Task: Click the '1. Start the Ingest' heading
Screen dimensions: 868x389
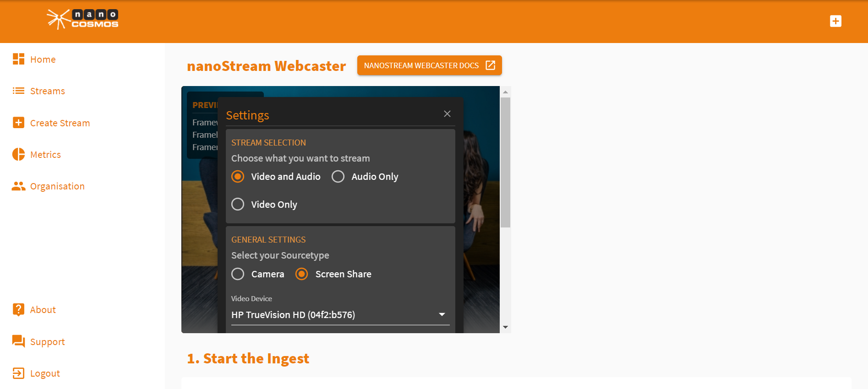Action: (x=248, y=358)
